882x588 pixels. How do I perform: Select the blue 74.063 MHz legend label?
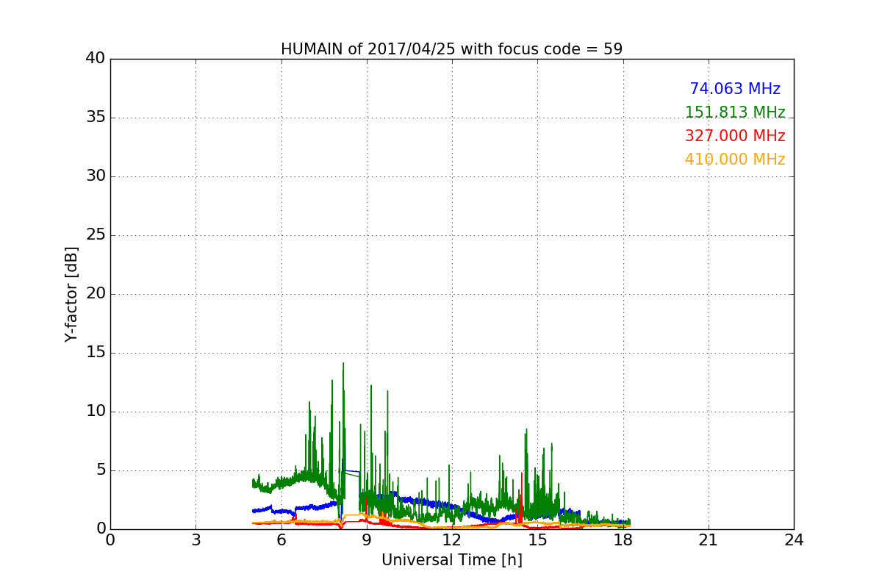pyautogui.click(x=735, y=89)
